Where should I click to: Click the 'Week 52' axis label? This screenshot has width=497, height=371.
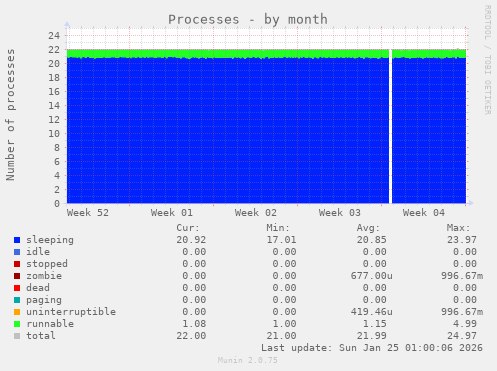pos(88,213)
